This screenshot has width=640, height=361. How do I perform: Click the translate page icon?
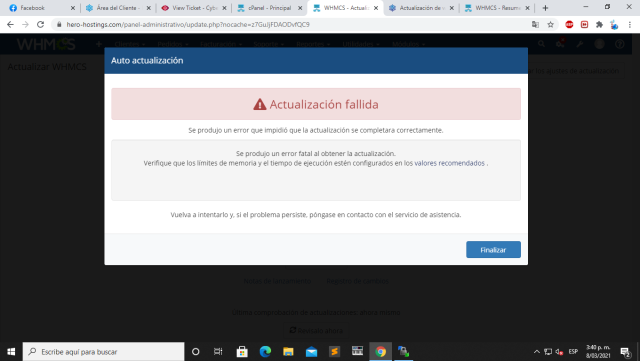(536, 25)
